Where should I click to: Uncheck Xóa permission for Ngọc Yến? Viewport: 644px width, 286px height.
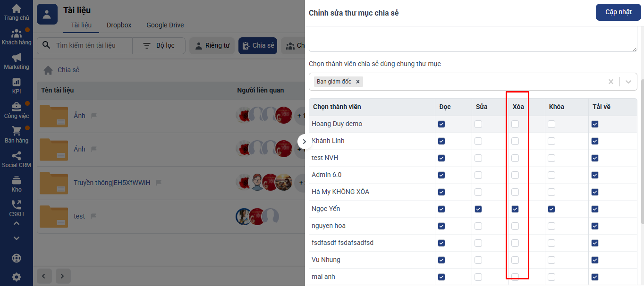point(515,209)
